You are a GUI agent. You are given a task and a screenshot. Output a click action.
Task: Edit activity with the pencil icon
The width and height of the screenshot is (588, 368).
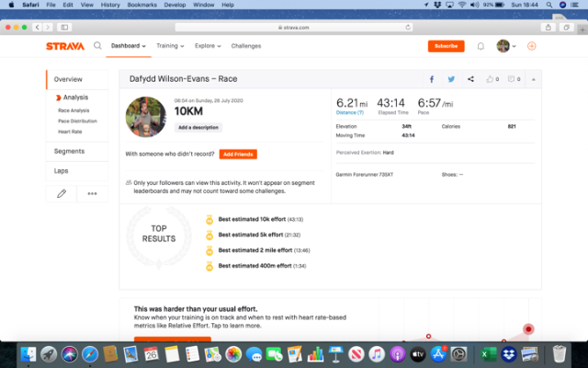(62, 194)
